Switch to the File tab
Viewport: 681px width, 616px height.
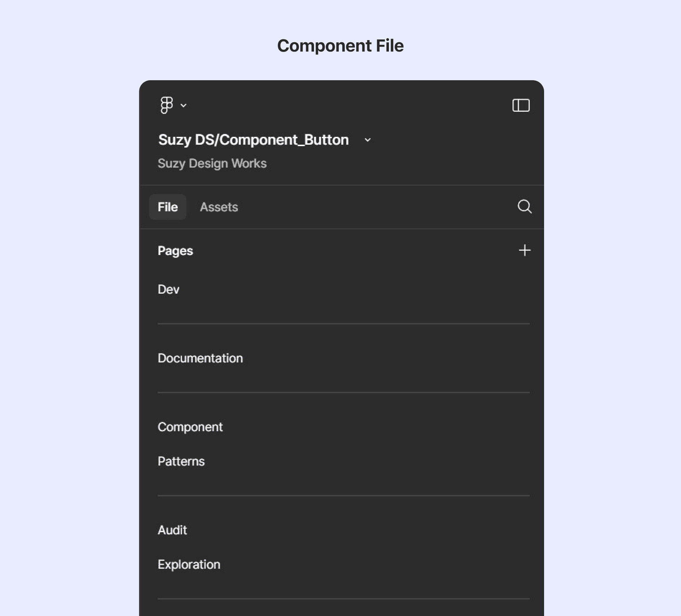pyautogui.click(x=168, y=207)
